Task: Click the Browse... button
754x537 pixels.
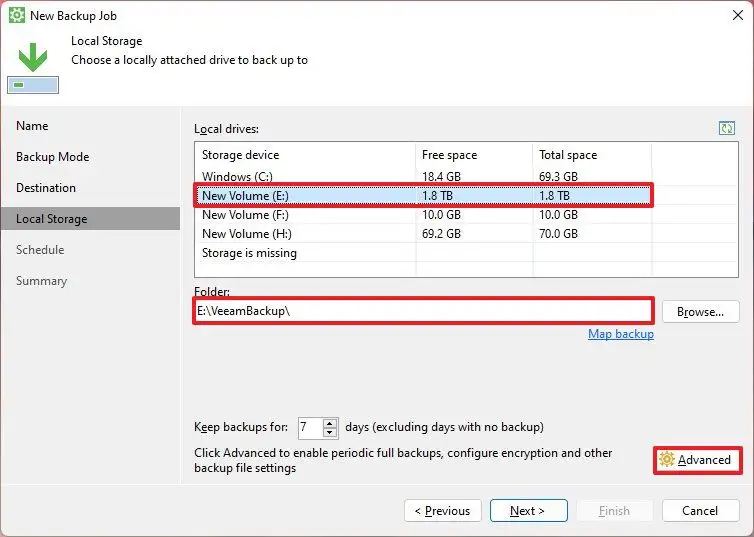Action: click(x=700, y=312)
